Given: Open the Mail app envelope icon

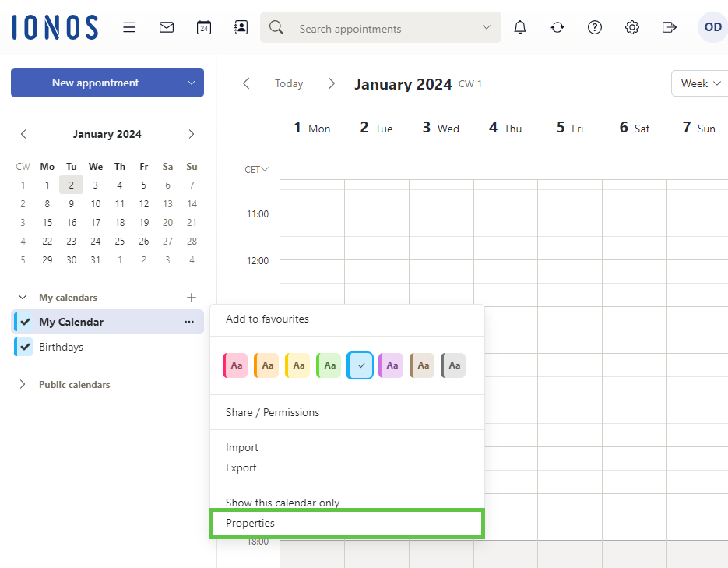Looking at the screenshot, I should (166, 27).
